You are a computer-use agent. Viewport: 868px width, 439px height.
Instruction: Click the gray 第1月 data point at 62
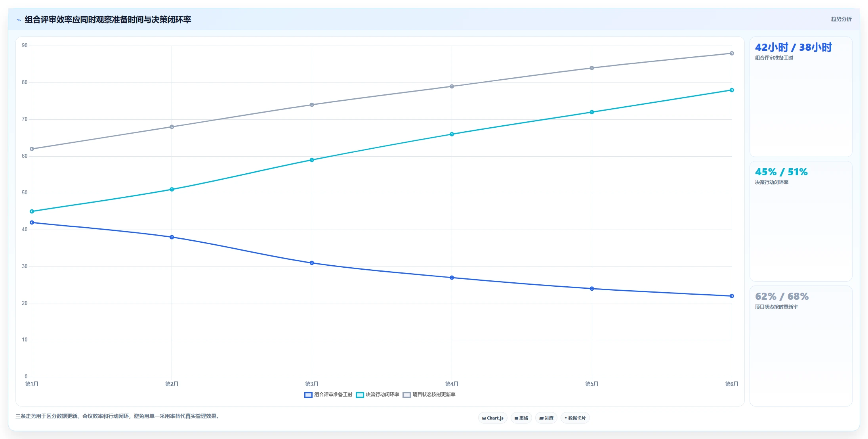click(x=32, y=149)
